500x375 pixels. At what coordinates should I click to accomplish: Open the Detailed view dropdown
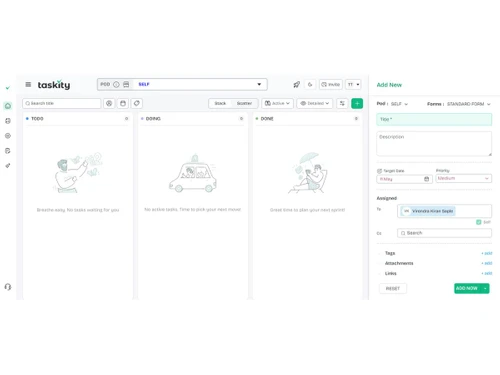315,103
